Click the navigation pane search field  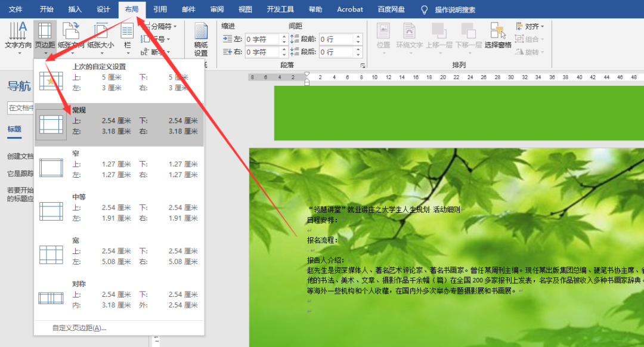click(20, 107)
